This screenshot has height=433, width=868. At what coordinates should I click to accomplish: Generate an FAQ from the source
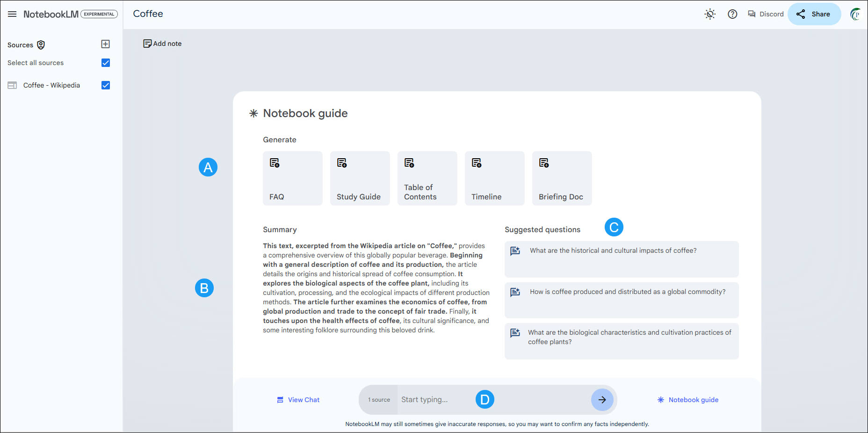tap(292, 178)
